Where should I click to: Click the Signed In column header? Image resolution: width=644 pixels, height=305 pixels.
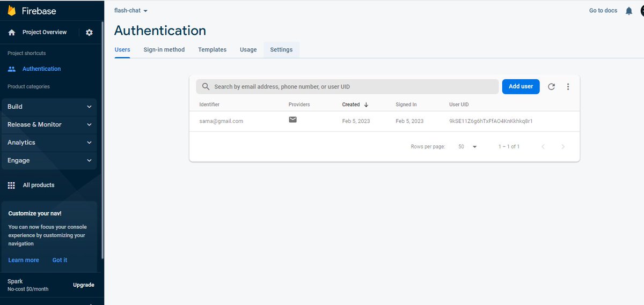tap(406, 105)
